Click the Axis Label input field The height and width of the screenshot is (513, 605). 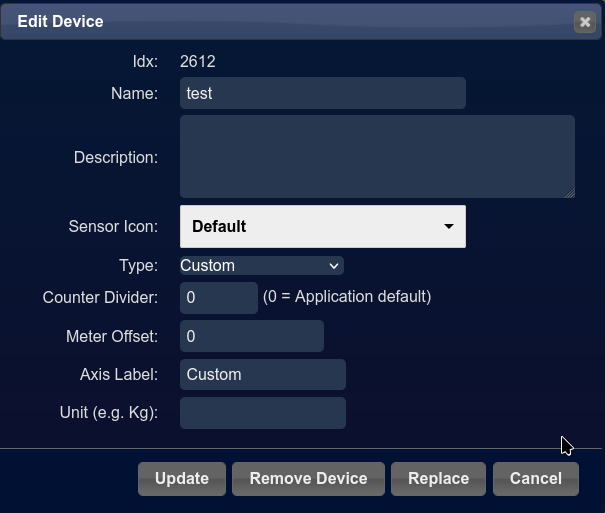pos(262,374)
